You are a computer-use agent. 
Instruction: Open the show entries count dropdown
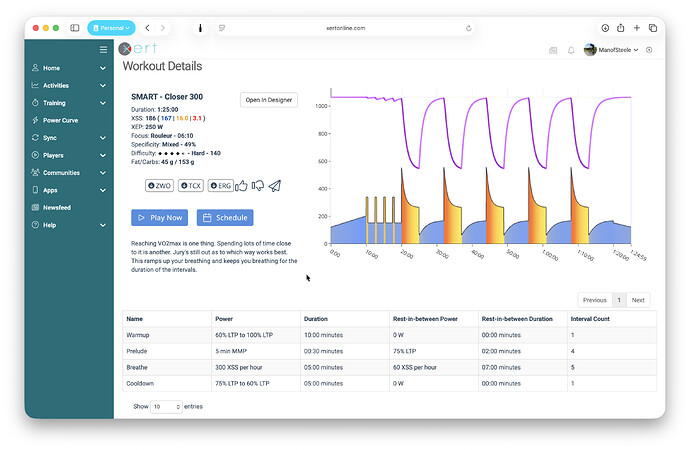click(165, 407)
